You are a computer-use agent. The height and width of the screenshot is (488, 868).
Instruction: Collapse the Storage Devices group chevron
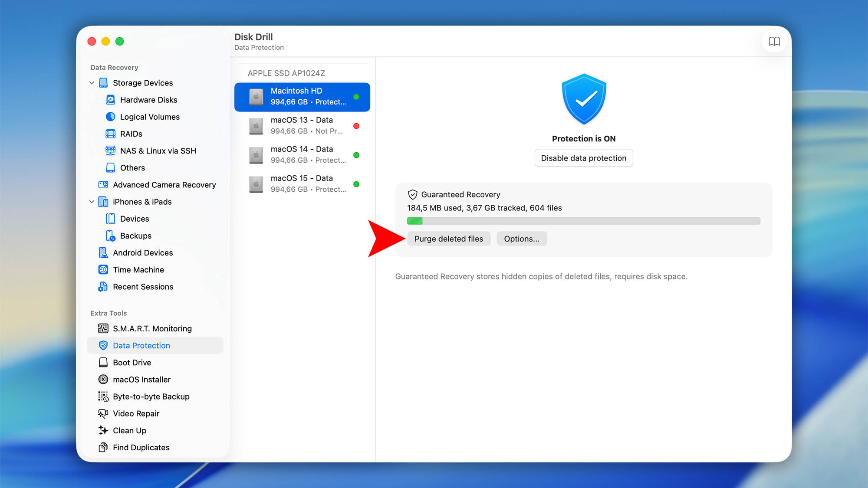click(92, 83)
